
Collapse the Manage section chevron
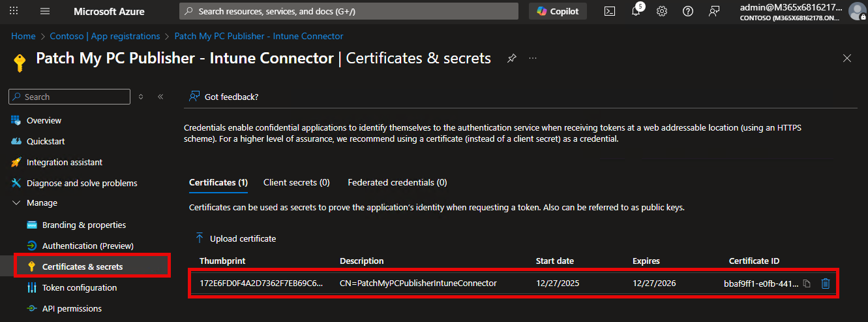[16, 203]
